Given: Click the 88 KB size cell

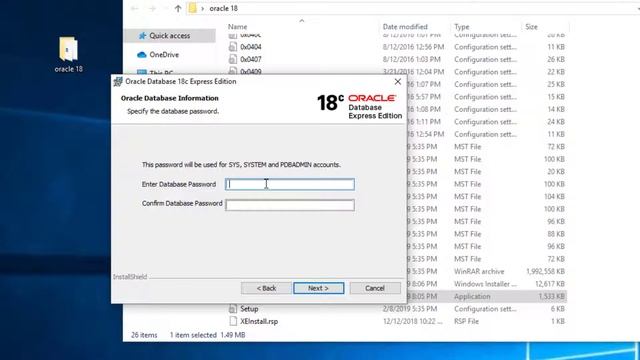Looking at the screenshot, I should [x=556, y=234].
